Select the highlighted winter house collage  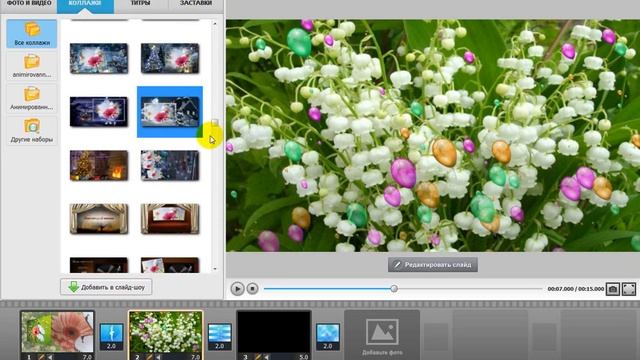point(170,112)
